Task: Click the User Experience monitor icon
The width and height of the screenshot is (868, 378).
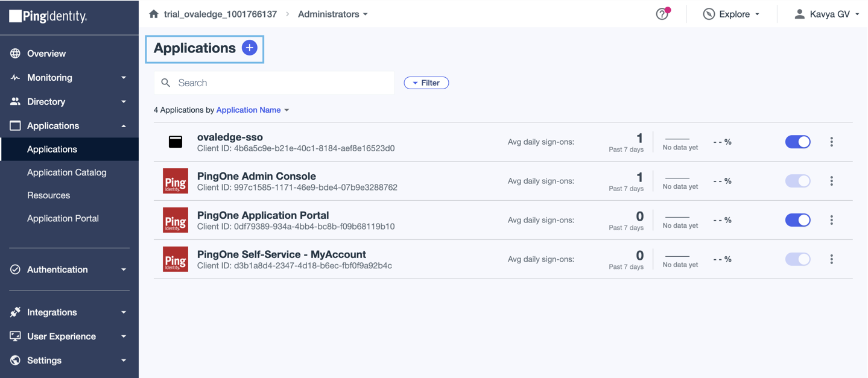Action: 15,336
